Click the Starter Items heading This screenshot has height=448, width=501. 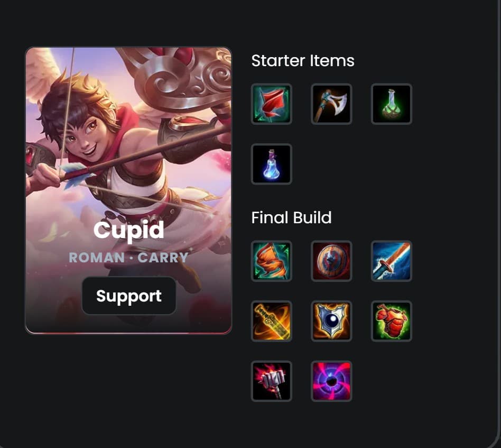tap(303, 60)
